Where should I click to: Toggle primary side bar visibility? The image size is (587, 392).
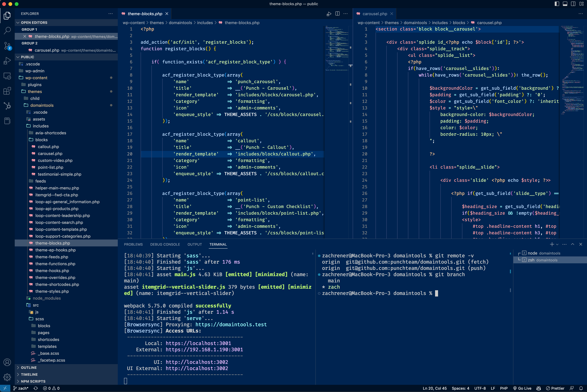point(557,4)
